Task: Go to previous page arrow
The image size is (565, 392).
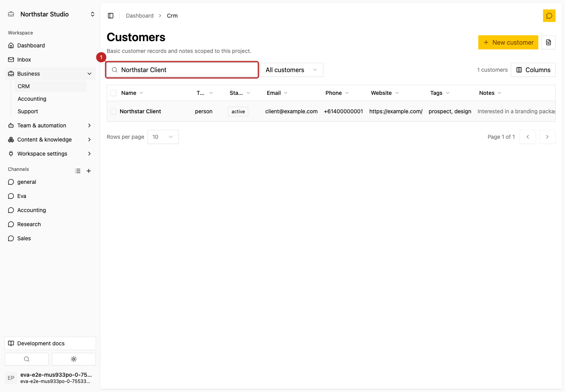Action: coord(528,137)
